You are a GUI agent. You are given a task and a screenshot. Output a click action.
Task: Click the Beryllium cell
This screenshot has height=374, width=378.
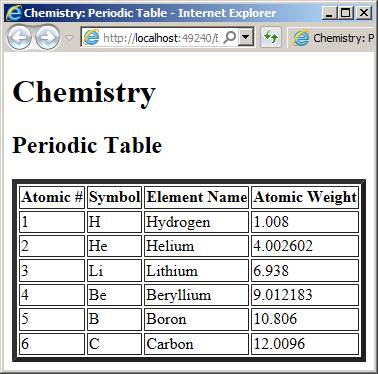pyautogui.click(x=196, y=295)
